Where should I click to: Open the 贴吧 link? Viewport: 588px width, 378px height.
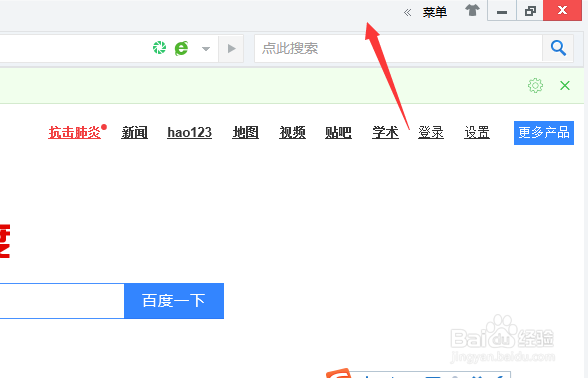[x=338, y=132]
